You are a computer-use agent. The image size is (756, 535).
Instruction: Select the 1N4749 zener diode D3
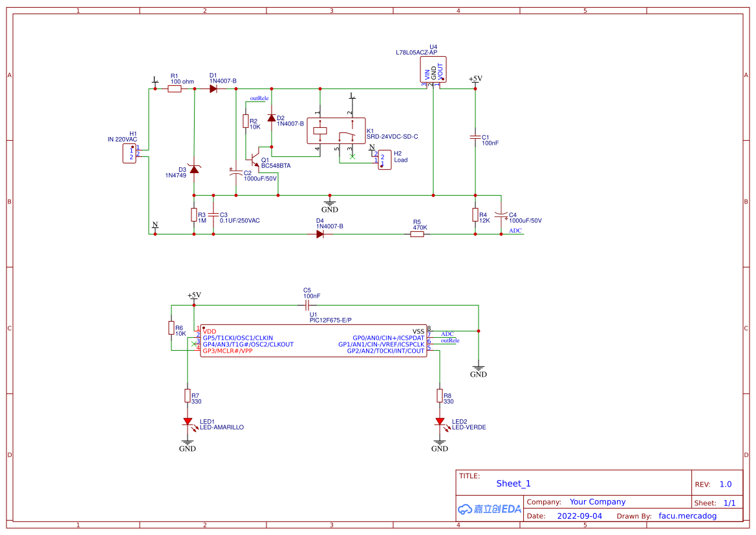pos(194,169)
